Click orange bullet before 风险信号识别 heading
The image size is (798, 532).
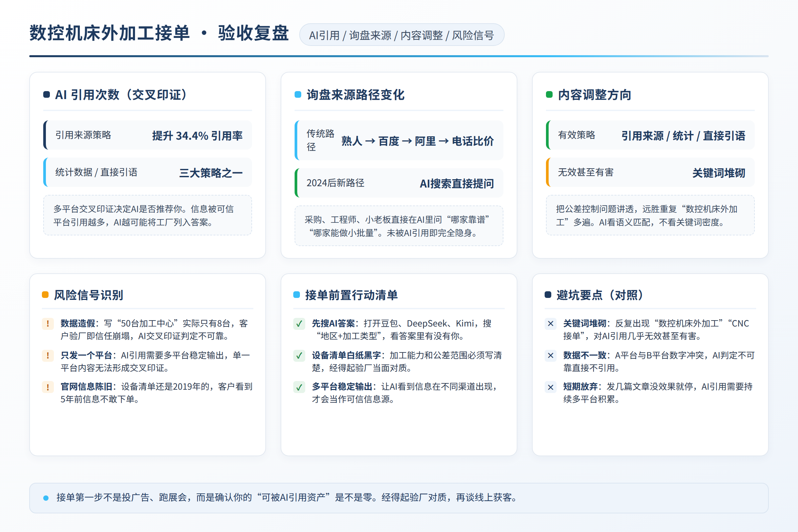(45, 295)
